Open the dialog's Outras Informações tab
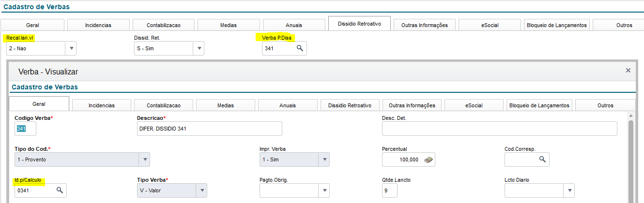This screenshot has width=644, height=203. pos(412,105)
